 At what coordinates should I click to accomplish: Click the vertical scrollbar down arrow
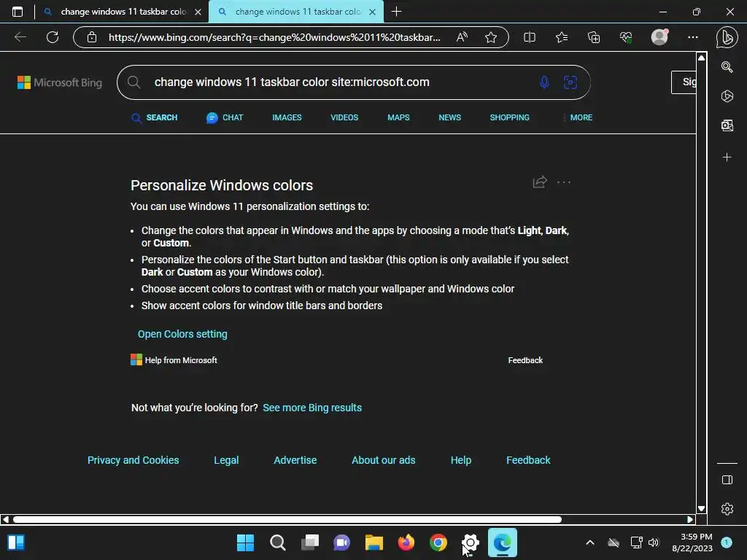(701, 508)
